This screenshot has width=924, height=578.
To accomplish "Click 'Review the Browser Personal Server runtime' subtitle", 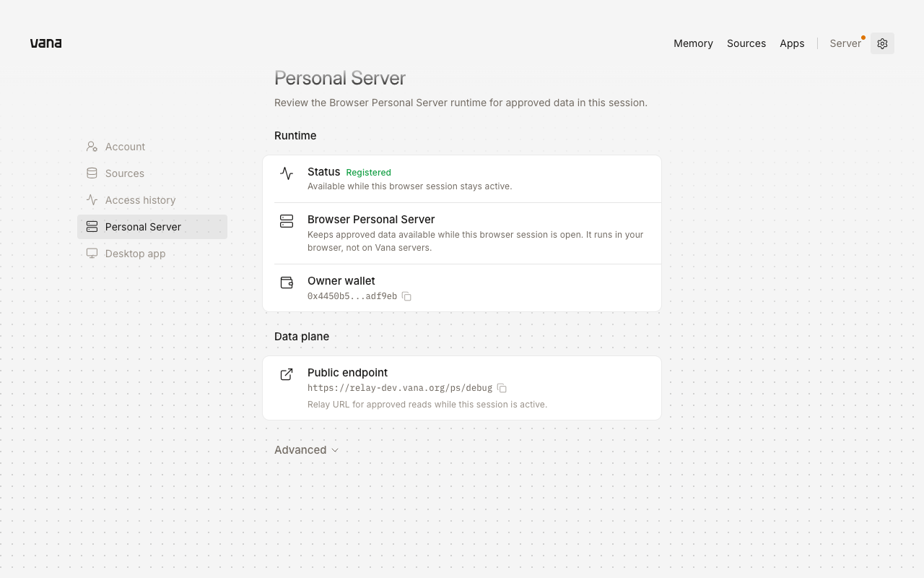I will (x=461, y=103).
